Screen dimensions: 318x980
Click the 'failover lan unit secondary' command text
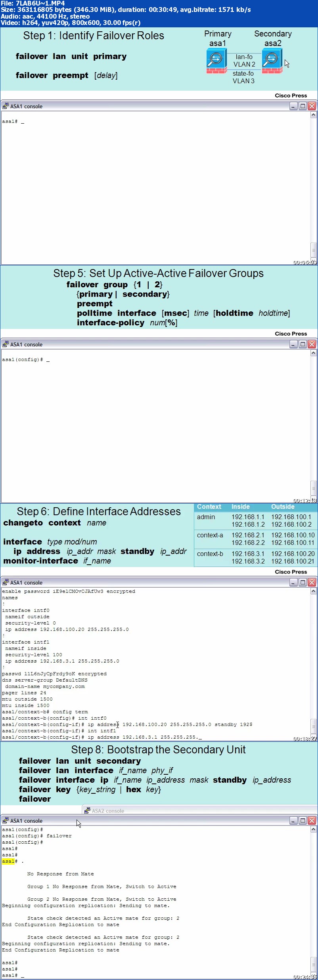(80, 761)
